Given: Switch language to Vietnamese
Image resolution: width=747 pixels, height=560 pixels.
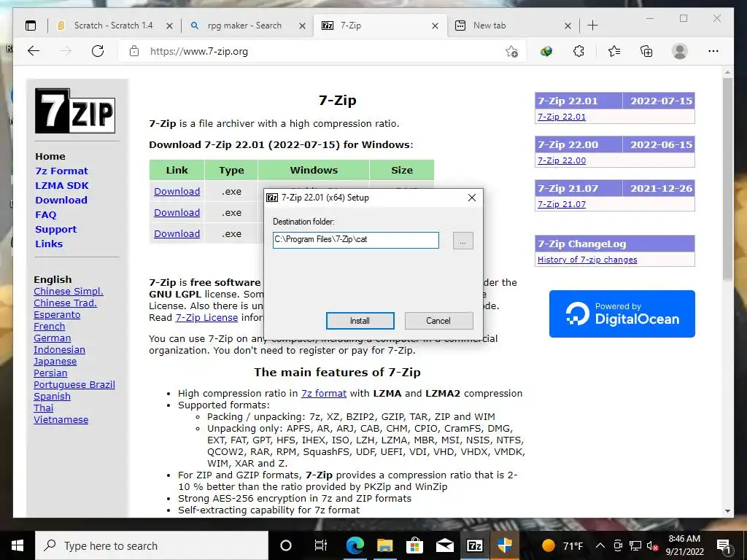Looking at the screenshot, I should (61, 419).
